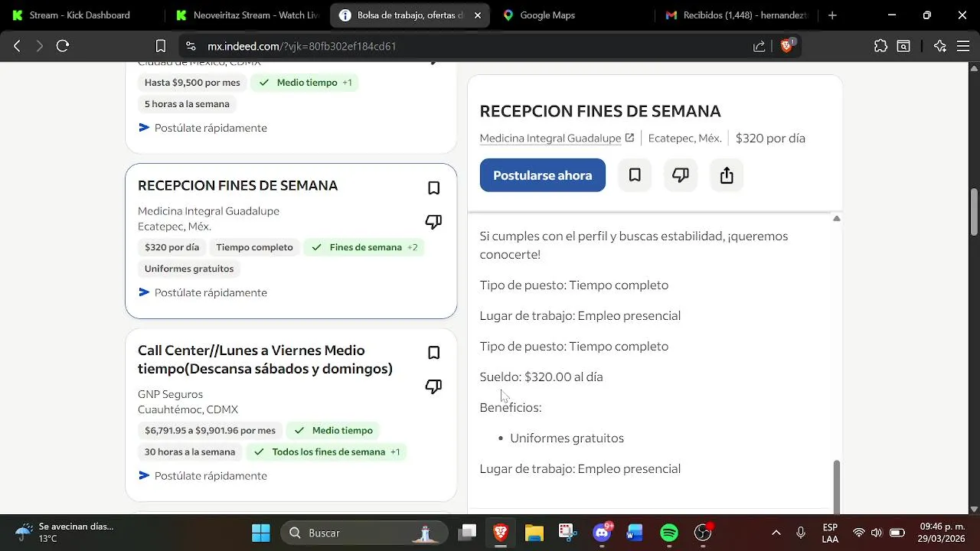Open a new browser tab
Image resolution: width=980 pixels, height=551 pixels.
pos(832,15)
